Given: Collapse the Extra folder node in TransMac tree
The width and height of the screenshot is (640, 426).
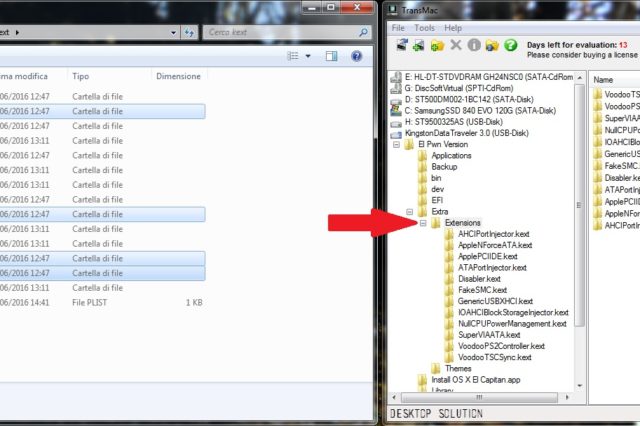Looking at the screenshot, I should pos(410,212).
